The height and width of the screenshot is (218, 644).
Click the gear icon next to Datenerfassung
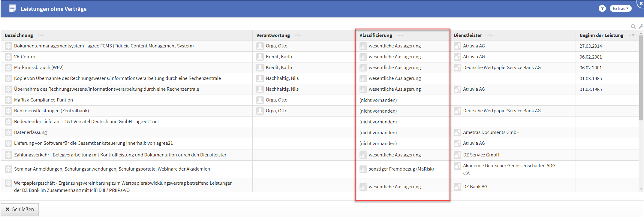pos(8,132)
